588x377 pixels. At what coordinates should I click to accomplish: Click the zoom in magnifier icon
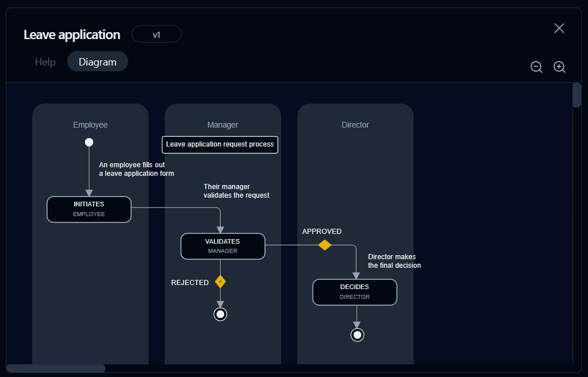tap(559, 67)
